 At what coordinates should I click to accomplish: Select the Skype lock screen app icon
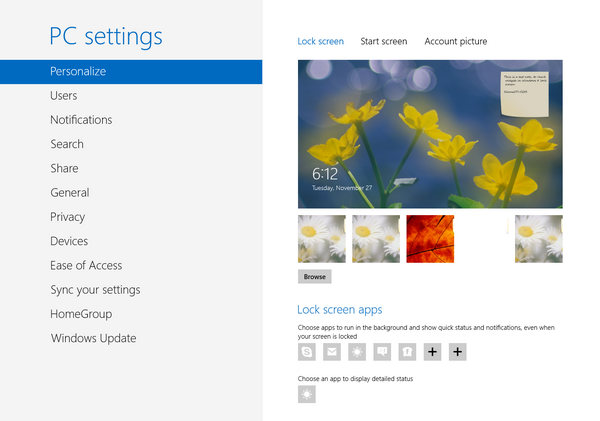[307, 352]
